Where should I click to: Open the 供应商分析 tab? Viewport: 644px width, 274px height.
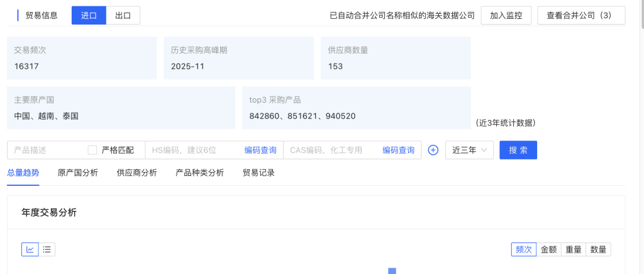point(136,173)
